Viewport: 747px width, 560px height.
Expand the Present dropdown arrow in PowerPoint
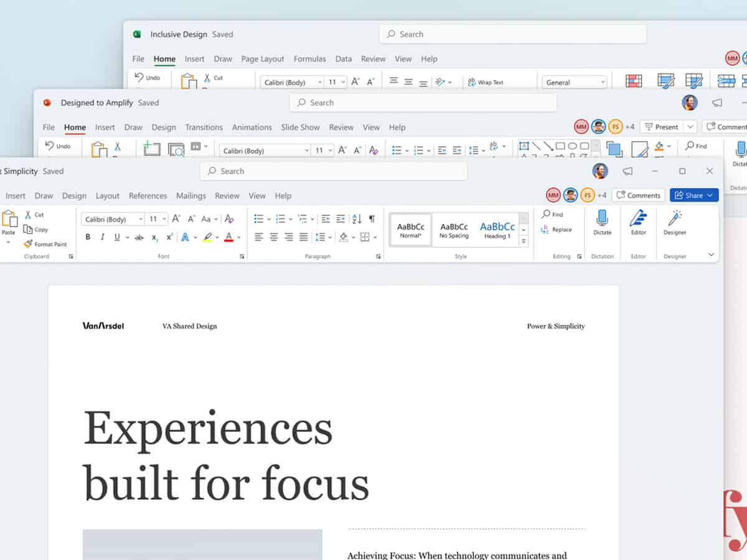690,127
